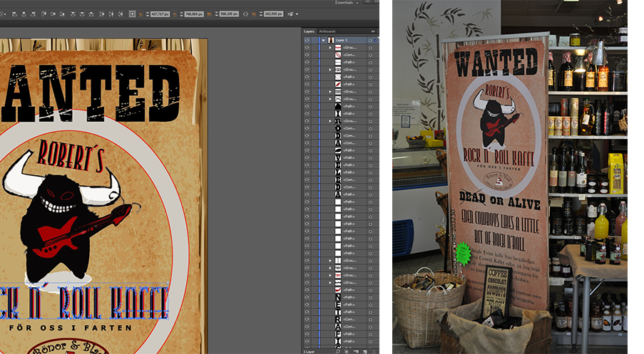This screenshot has height=354, width=644.
Task: Click the W width value field
Action: 229,14
